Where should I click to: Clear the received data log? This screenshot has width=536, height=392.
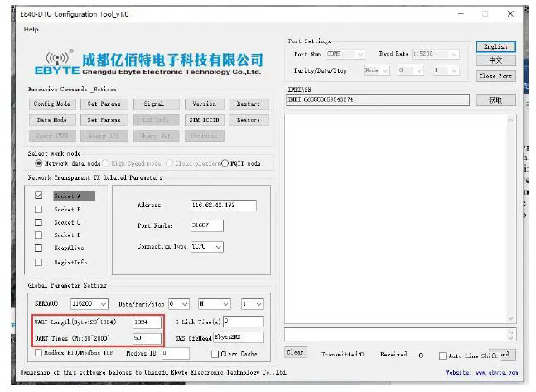(x=296, y=352)
